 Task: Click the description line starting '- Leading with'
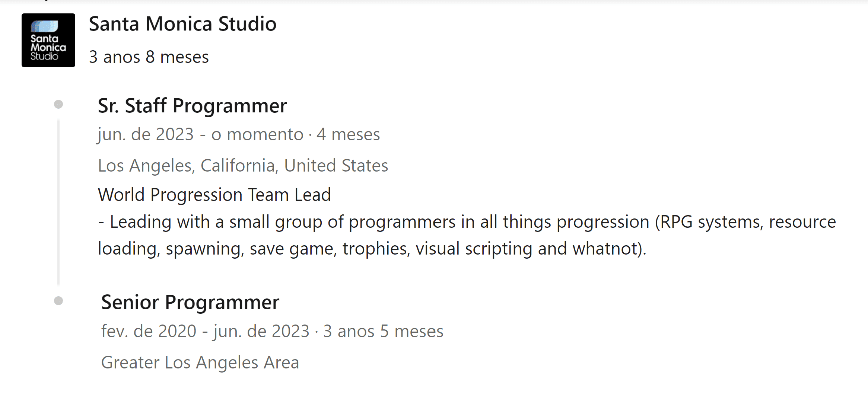pos(467,222)
